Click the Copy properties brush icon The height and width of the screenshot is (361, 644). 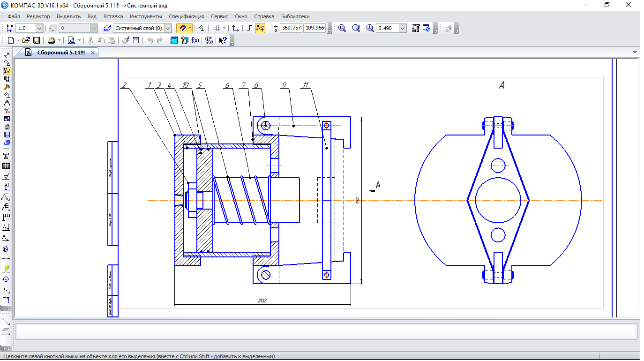pyautogui.click(x=126, y=41)
